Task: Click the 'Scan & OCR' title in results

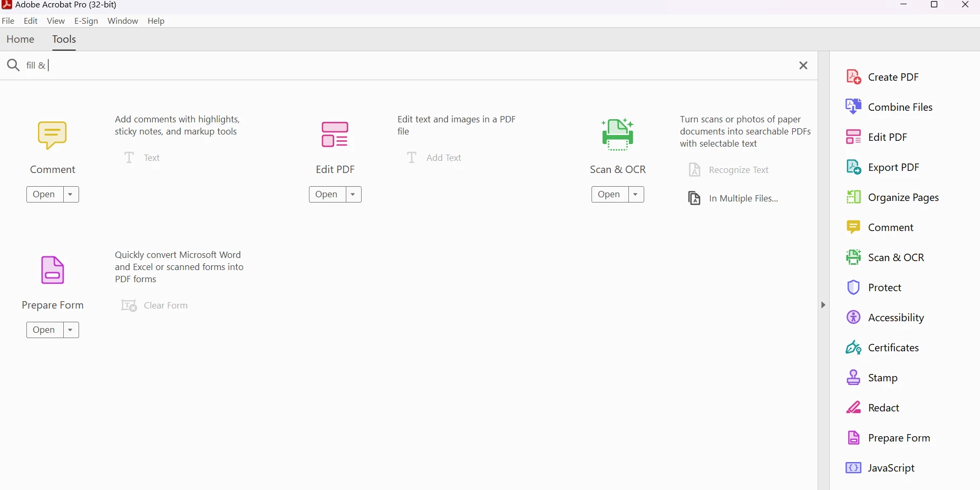Action: pos(618,169)
